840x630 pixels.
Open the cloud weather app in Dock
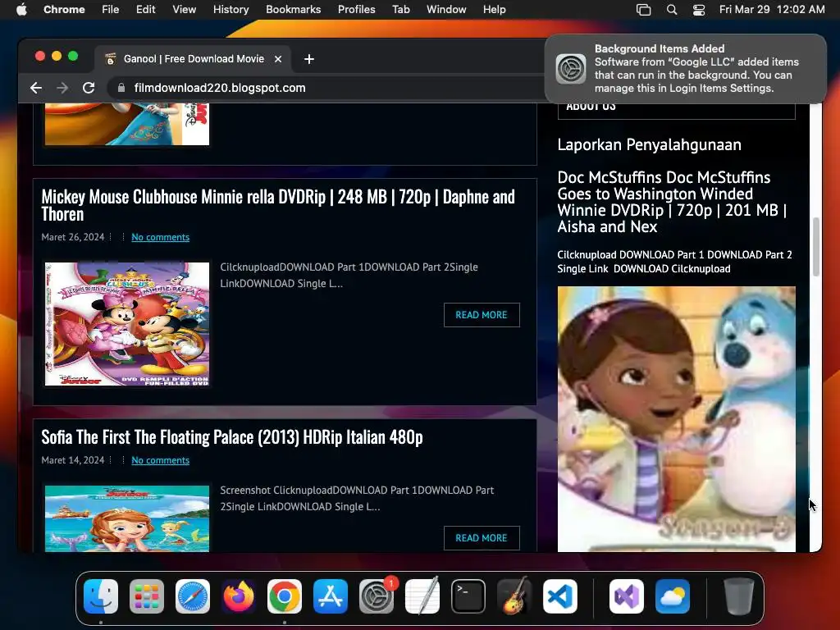[673, 596]
